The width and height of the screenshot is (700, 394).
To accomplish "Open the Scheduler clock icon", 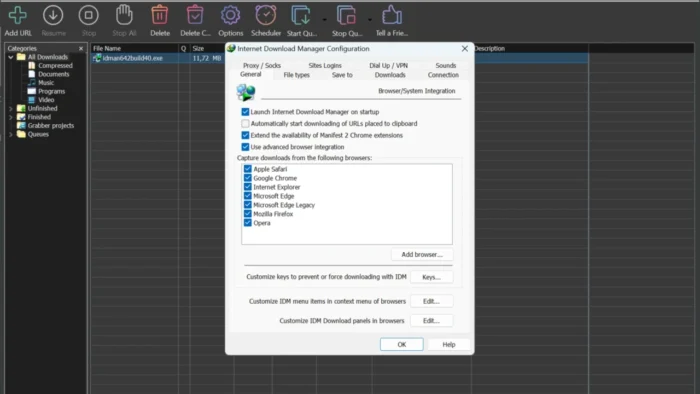I will click(x=266, y=15).
